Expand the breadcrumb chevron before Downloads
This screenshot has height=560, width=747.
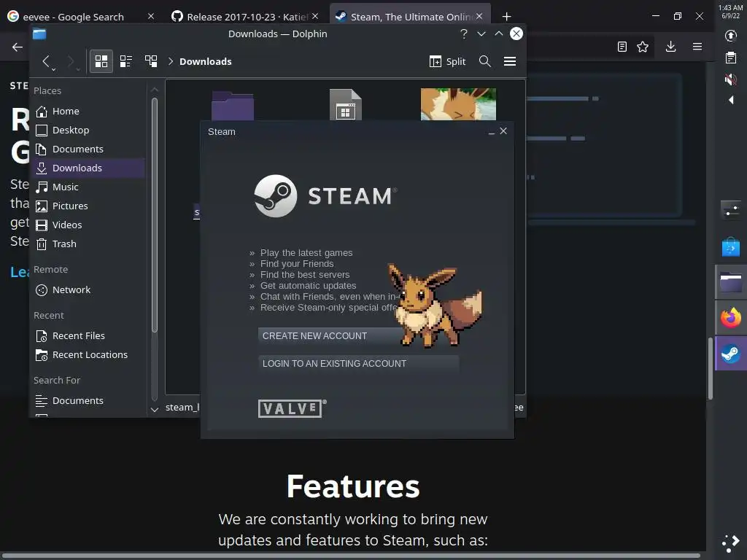click(x=171, y=61)
